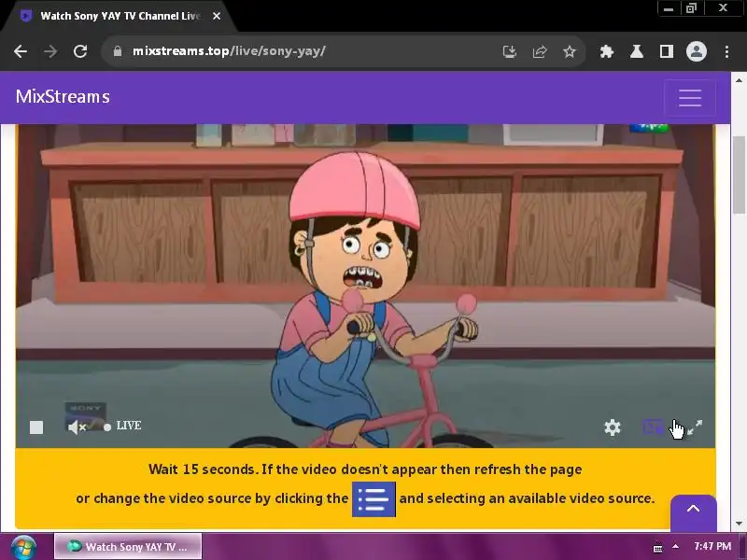This screenshot has width=747, height=560.
Task: Open the Chrome profile avatar
Action: coord(696,51)
